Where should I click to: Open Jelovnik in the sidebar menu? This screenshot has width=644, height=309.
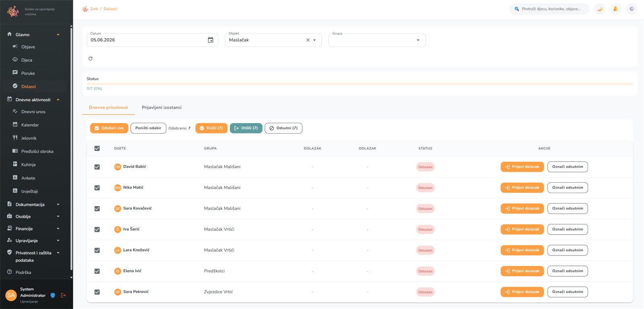[29, 138]
